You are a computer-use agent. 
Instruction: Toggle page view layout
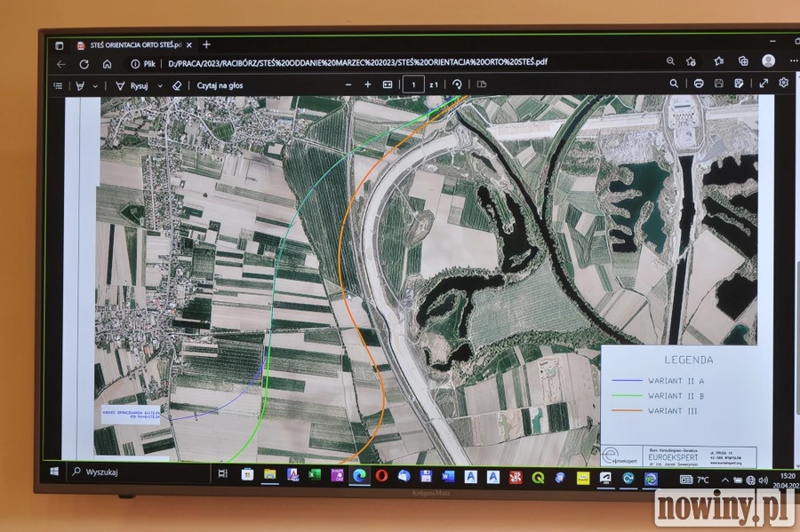tap(481, 84)
